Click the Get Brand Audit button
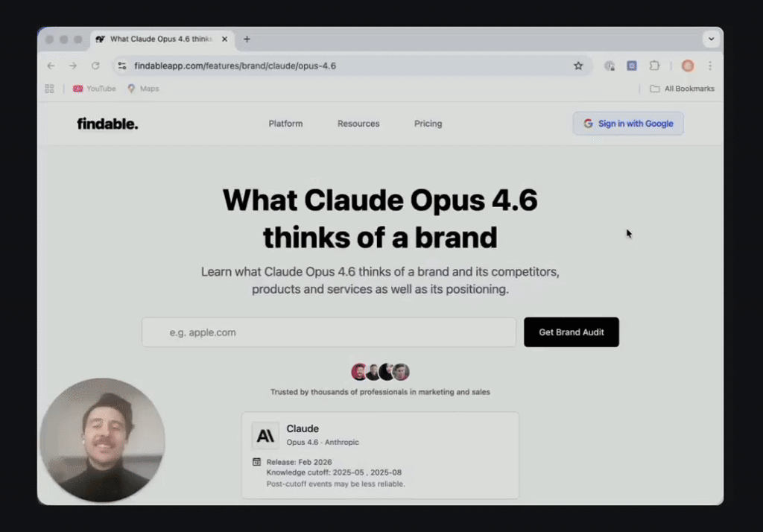The image size is (763, 532). pos(572,332)
